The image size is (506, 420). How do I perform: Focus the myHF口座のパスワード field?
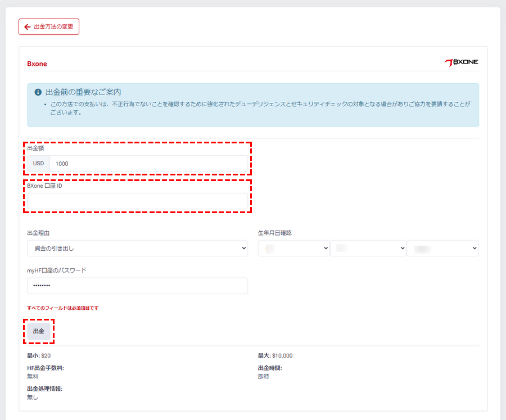click(138, 286)
